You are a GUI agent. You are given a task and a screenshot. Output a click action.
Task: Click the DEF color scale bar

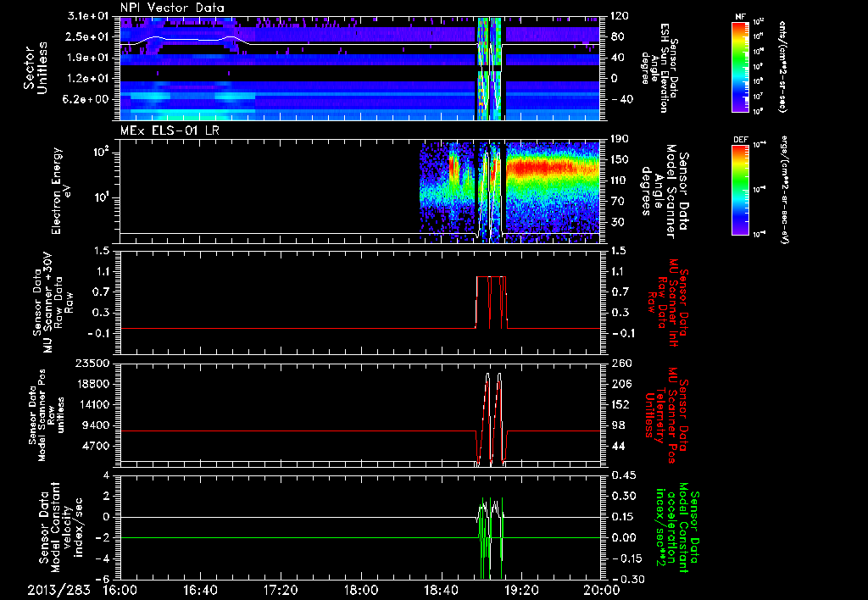pyautogui.click(x=738, y=189)
